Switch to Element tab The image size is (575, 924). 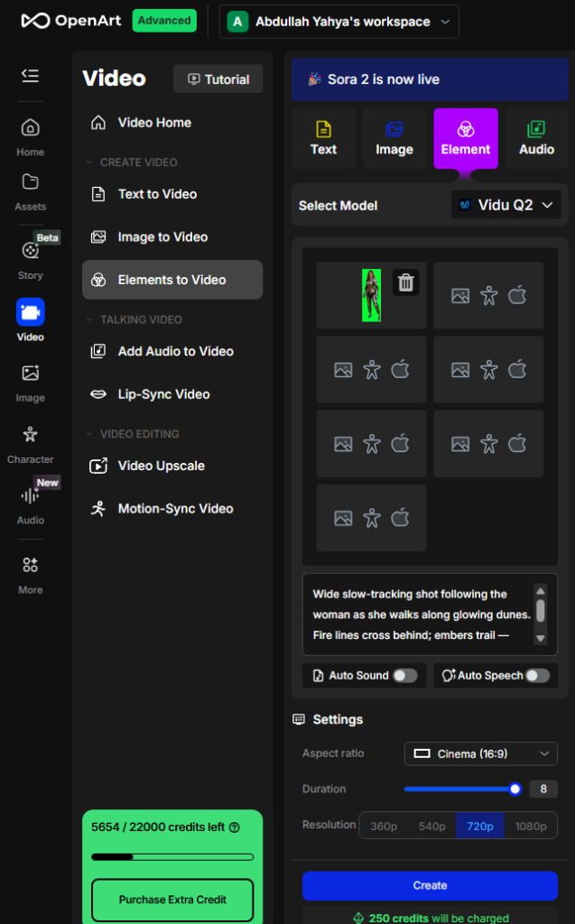[x=466, y=138]
